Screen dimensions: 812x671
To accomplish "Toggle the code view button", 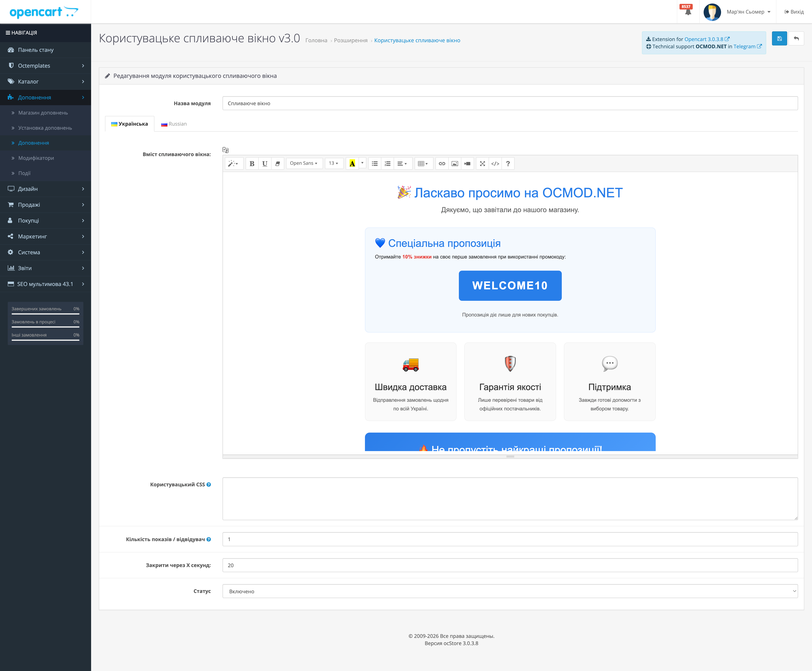I will click(x=496, y=164).
